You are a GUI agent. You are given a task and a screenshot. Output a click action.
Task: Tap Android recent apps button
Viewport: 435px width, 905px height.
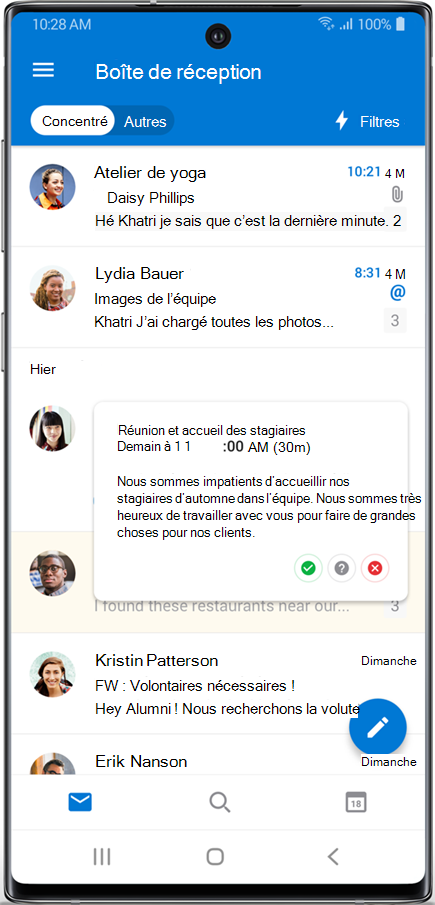(x=102, y=857)
